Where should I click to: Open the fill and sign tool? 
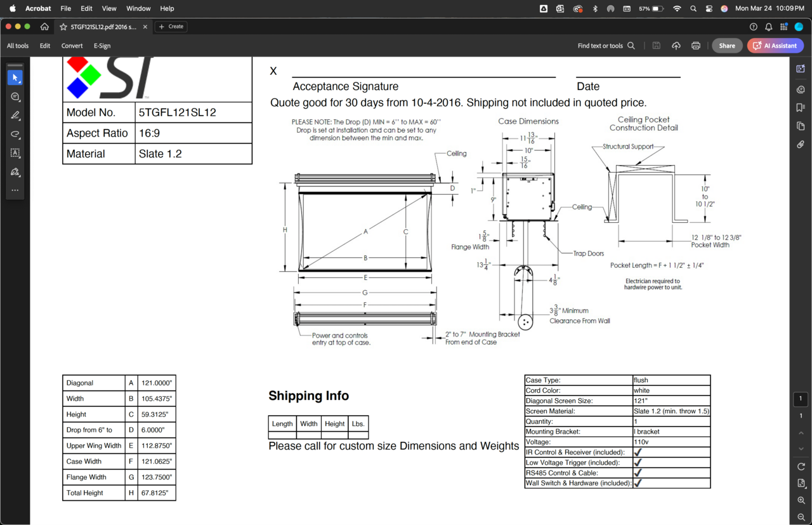tap(15, 172)
